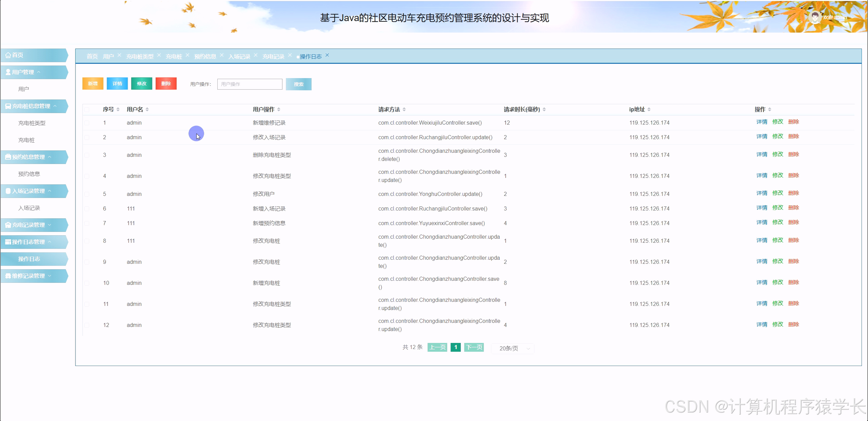Open 充电桩类型 in the sidebar menu

(32, 123)
